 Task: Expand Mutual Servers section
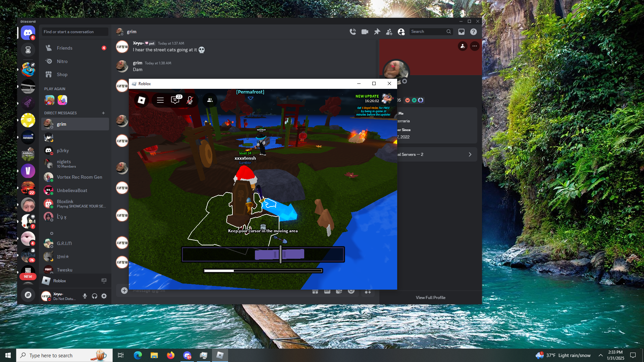click(436, 155)
